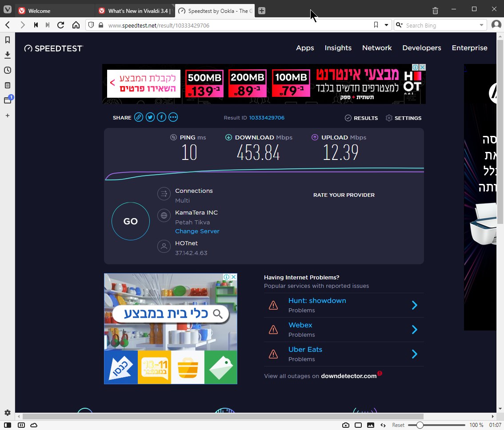This screenshot has width=504, height=430.
Task: Click chevron next to Uber Eats
Action: click(x=415, y=354)
